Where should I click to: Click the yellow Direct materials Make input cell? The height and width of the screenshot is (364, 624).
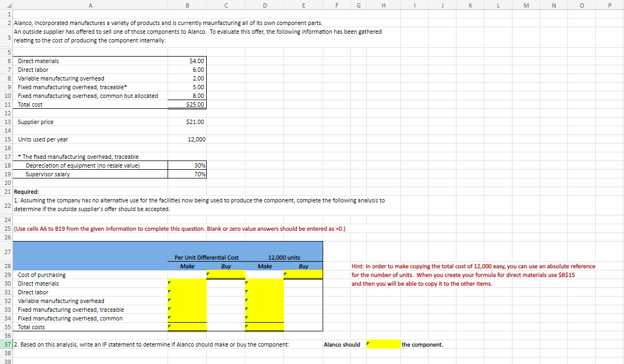click(187, 283)
